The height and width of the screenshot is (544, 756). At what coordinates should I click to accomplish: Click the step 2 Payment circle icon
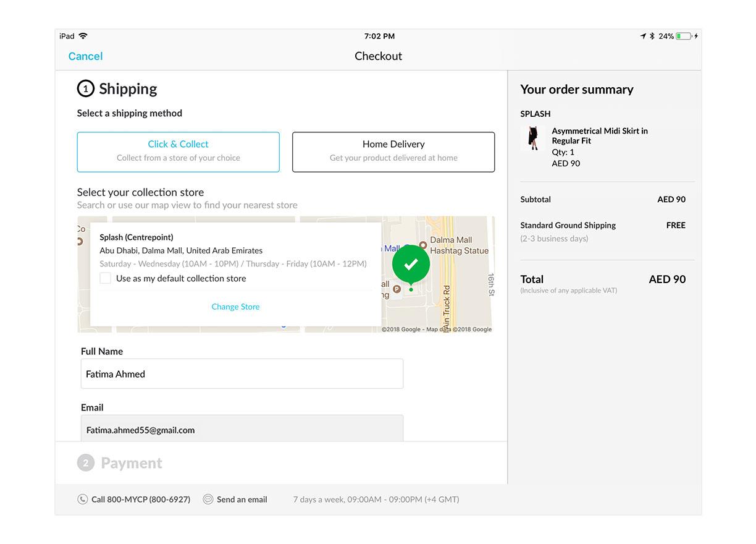(86, 462)
